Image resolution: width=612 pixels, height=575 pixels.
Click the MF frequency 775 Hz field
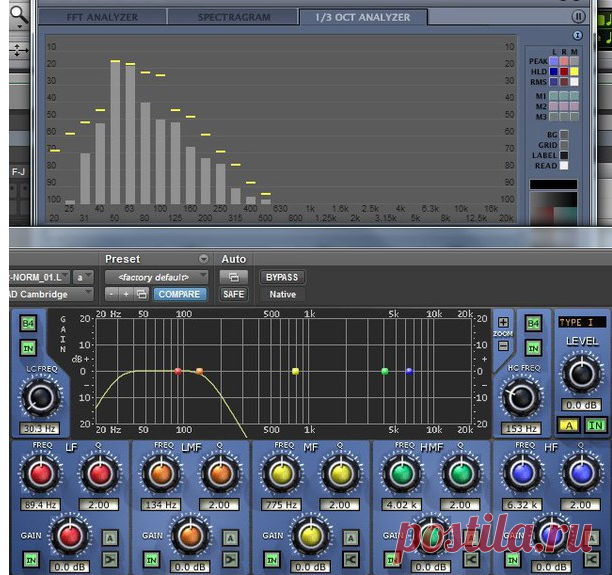tap(281, 504)
